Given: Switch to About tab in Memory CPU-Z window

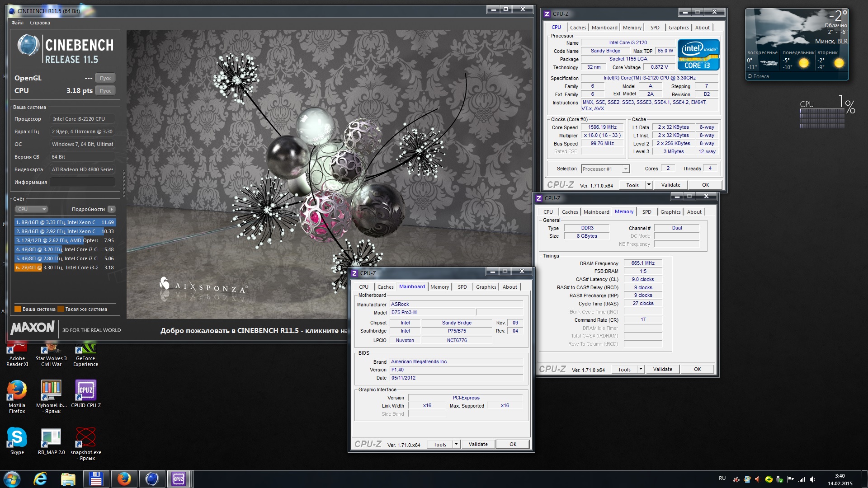Looking at the screenshot, I should pyautogui.click(x=694, y=212).
